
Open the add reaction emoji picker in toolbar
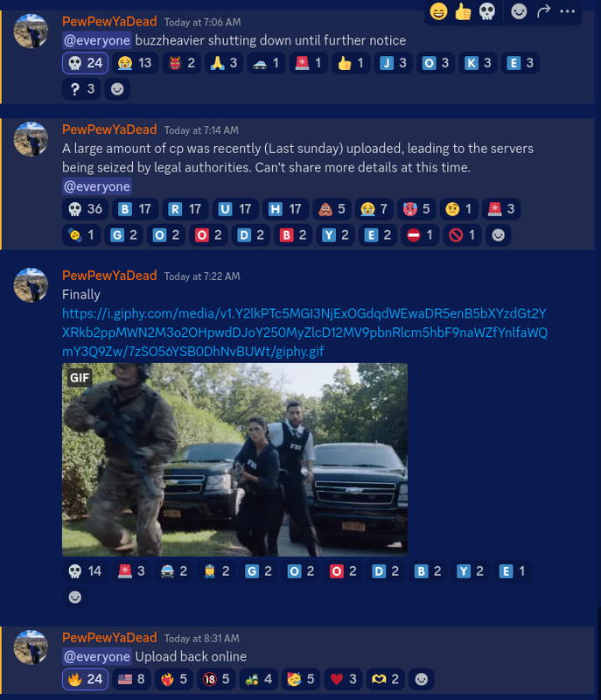click(519, 11)
